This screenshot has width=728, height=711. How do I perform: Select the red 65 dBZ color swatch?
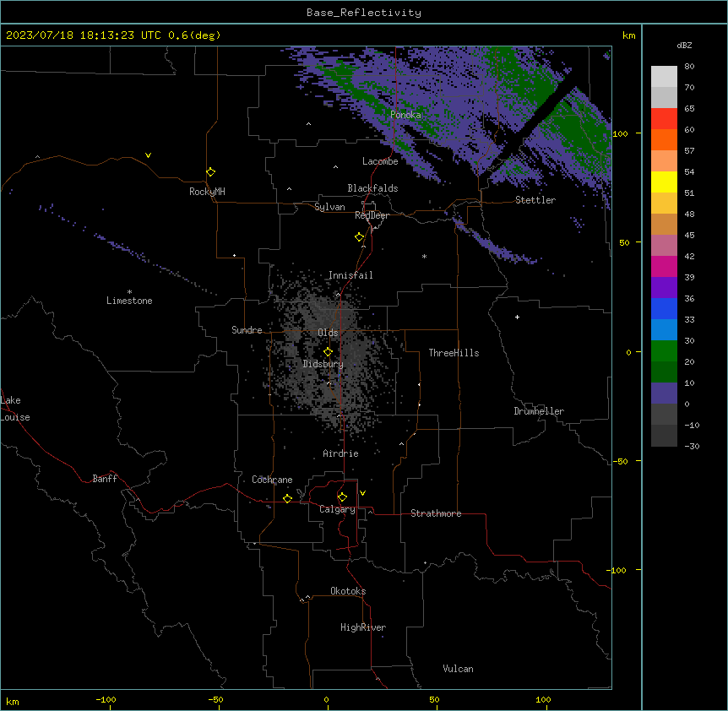[x=664, y=119]
